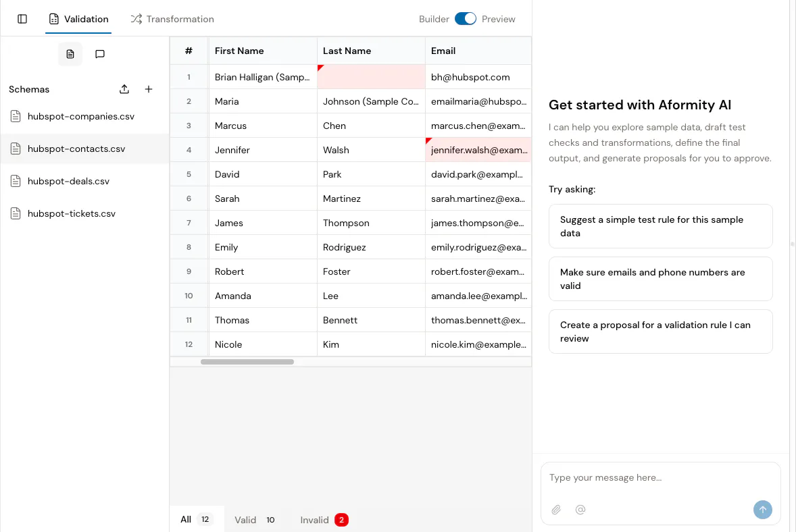
Task: Click the Email column header
Action: (x=478, y=51)
